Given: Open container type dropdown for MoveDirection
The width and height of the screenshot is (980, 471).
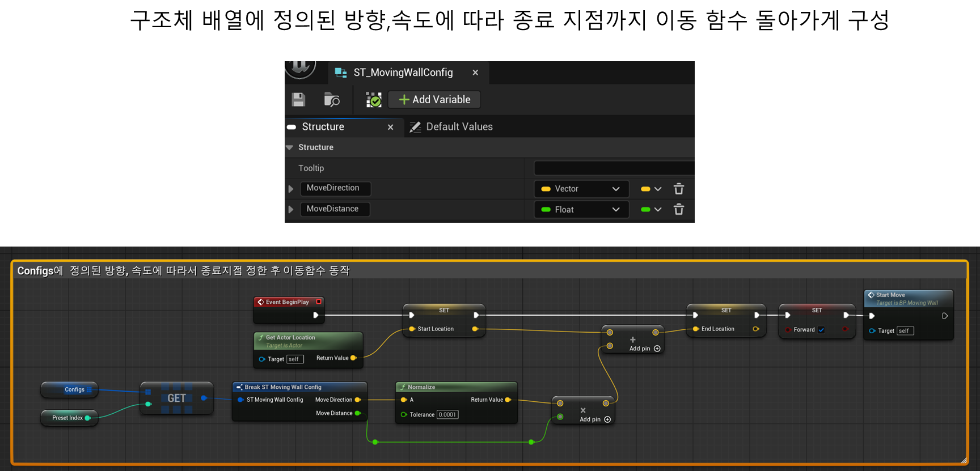Looking at the screenshot, I should click(651, 189).
